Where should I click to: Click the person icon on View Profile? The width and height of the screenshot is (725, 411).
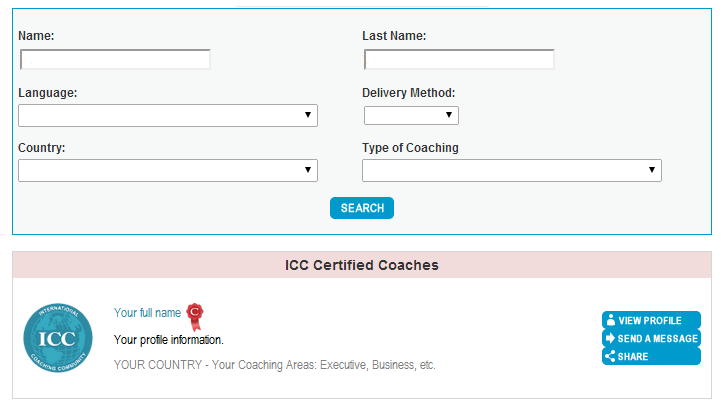tap(611, 320)
